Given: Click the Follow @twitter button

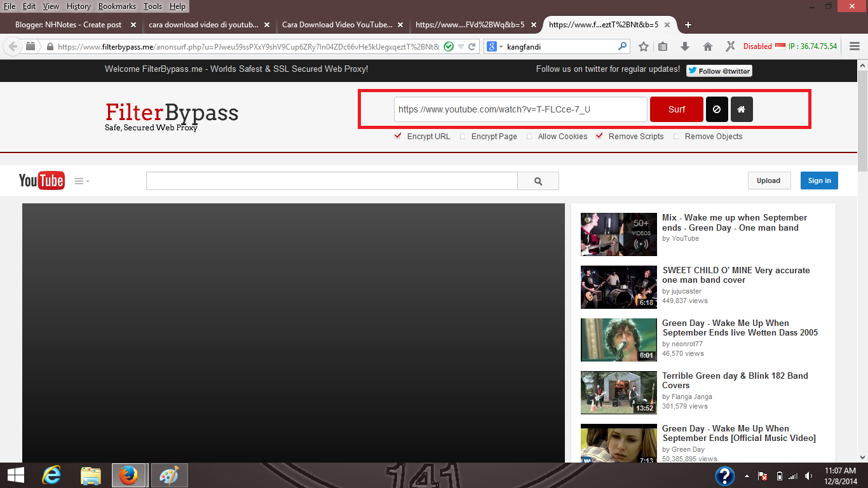Looking at the screenshot, I should [x=719, y=71].
